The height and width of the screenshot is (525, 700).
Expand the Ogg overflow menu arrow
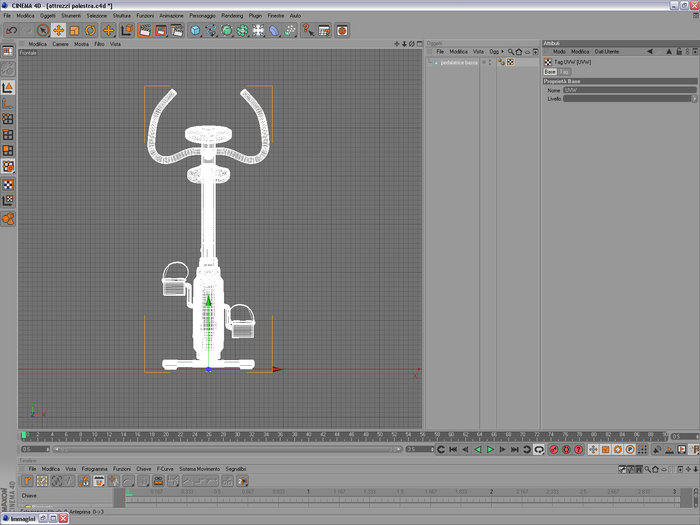point(502,51)
